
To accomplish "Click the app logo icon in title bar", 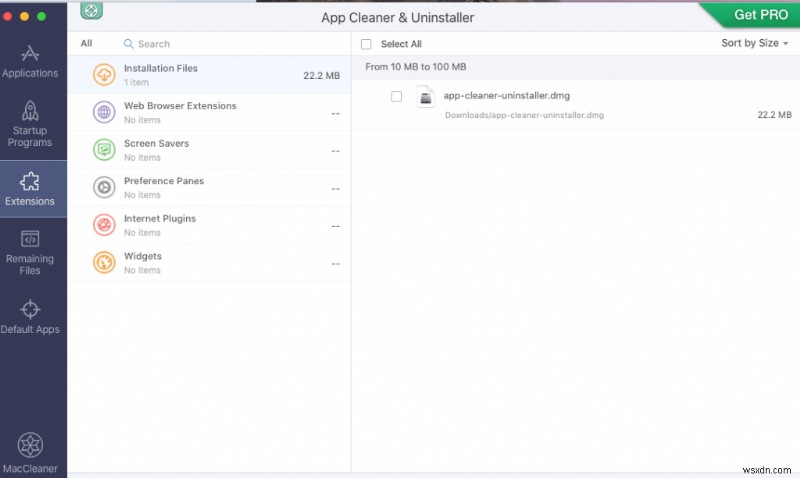I will click(91, 10).
